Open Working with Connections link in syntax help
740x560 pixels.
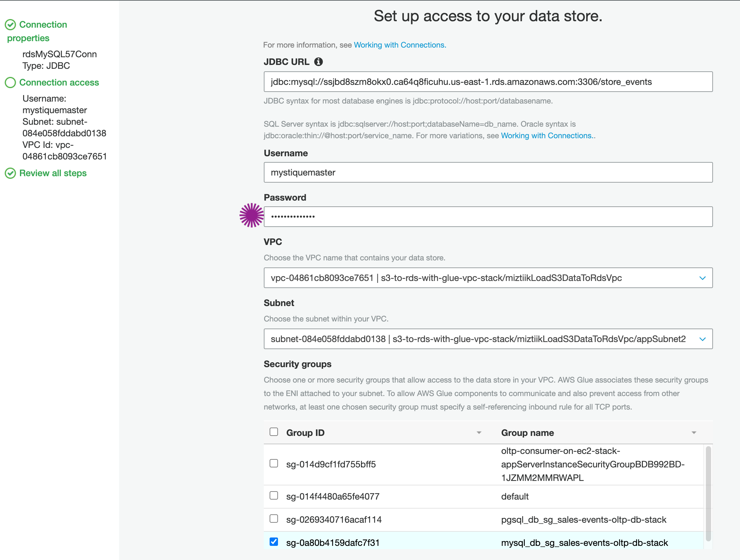(x=547, y=136)
